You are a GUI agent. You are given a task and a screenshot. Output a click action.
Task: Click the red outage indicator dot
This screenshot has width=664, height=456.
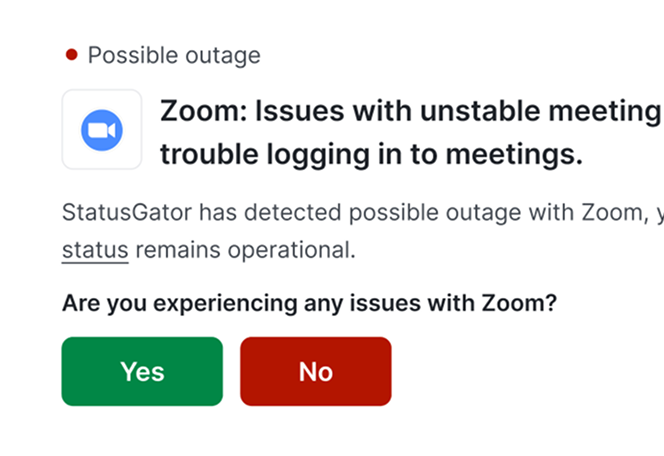[71, 55]
